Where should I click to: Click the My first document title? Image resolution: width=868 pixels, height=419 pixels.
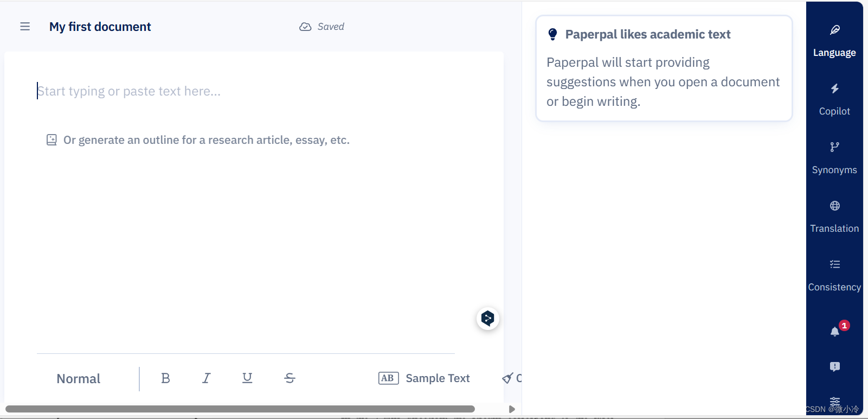click(100, 27)
